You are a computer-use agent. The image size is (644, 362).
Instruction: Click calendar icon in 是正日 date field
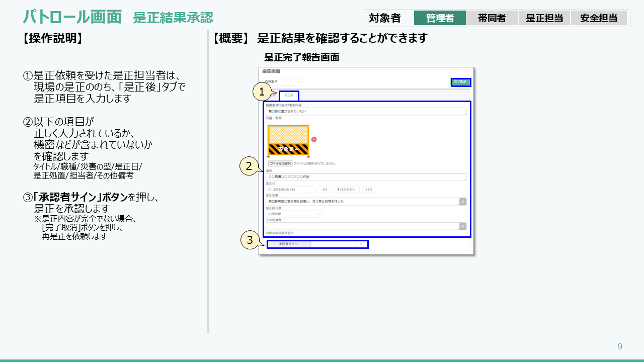270,190
